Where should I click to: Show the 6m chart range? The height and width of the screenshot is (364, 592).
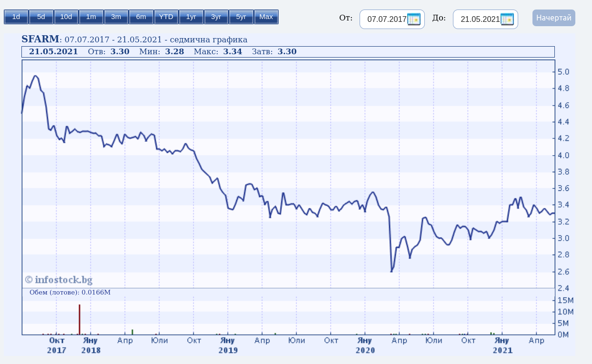pyautogui.click(x=141, y=17)
